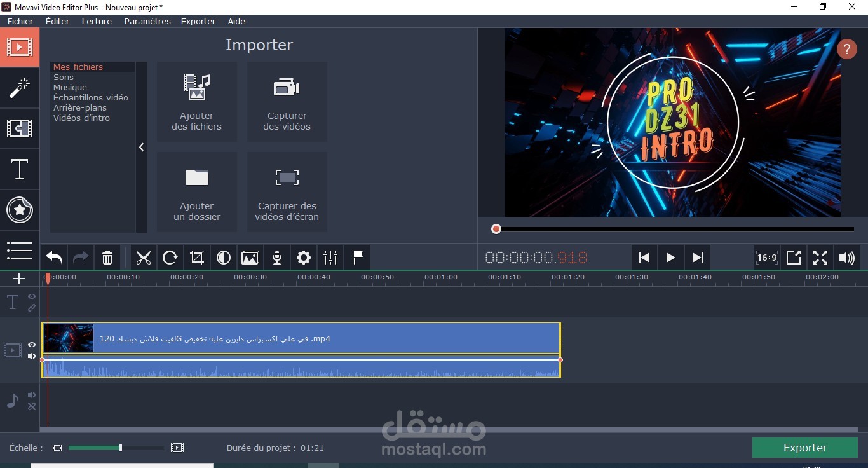The width and height of the screenshot is (868, 468).
Task: Open the Lecture menu
Action: (x=97, y=21)
